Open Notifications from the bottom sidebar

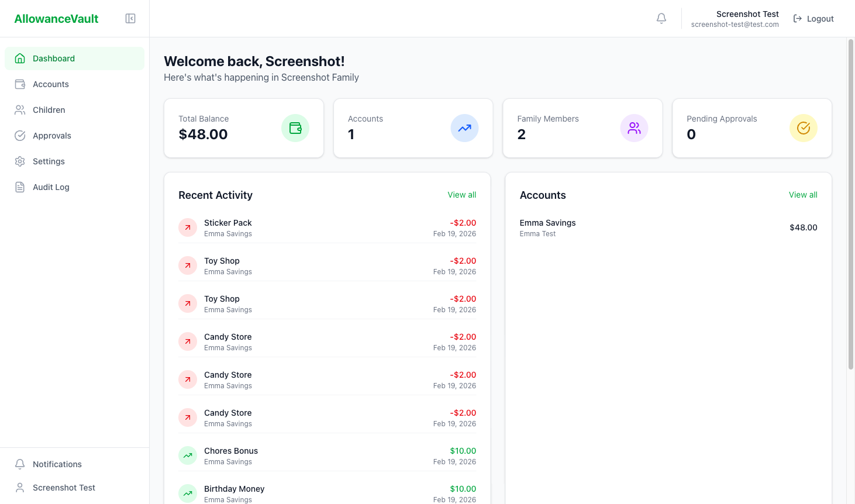click(57, 464)
